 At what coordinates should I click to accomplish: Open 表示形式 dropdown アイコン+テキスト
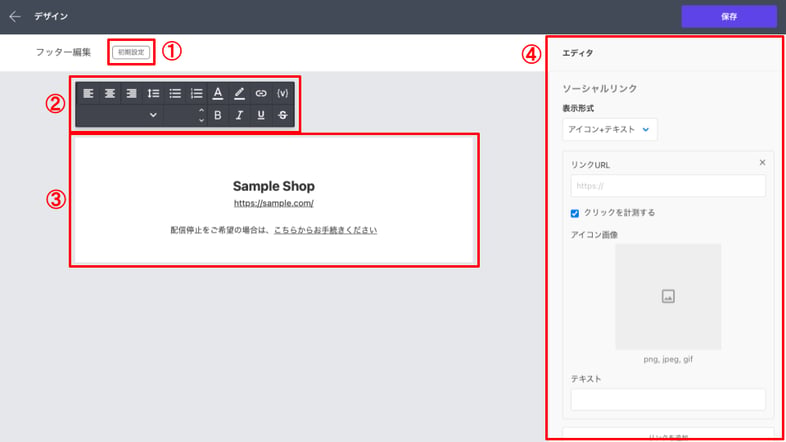click(610, 129)
